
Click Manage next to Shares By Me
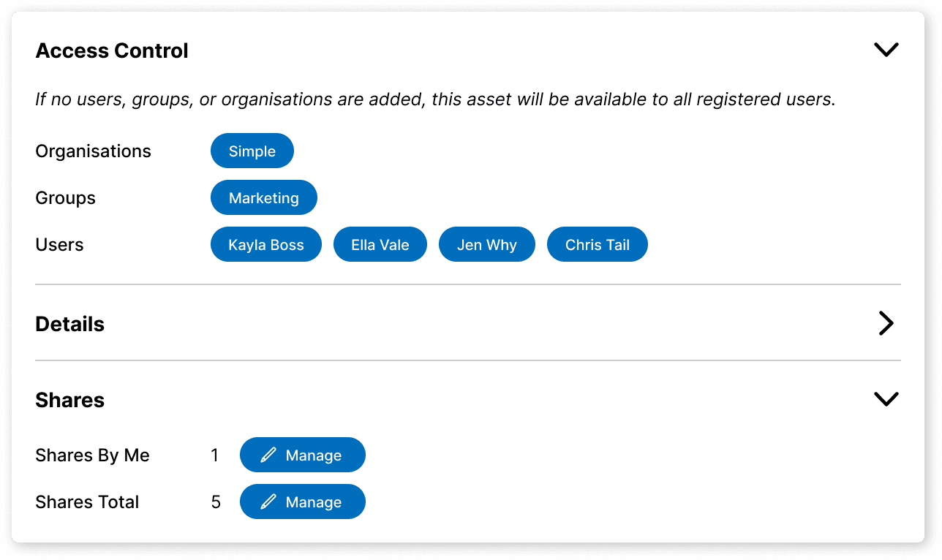302,454
